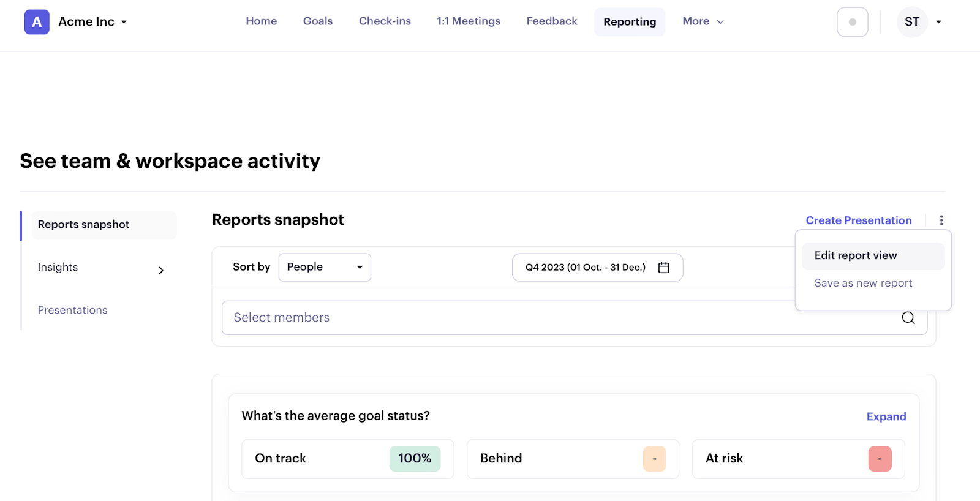Focus the Select members search field
The height and width of the screenshot is (501, 980).
click(x=575, y=318)
